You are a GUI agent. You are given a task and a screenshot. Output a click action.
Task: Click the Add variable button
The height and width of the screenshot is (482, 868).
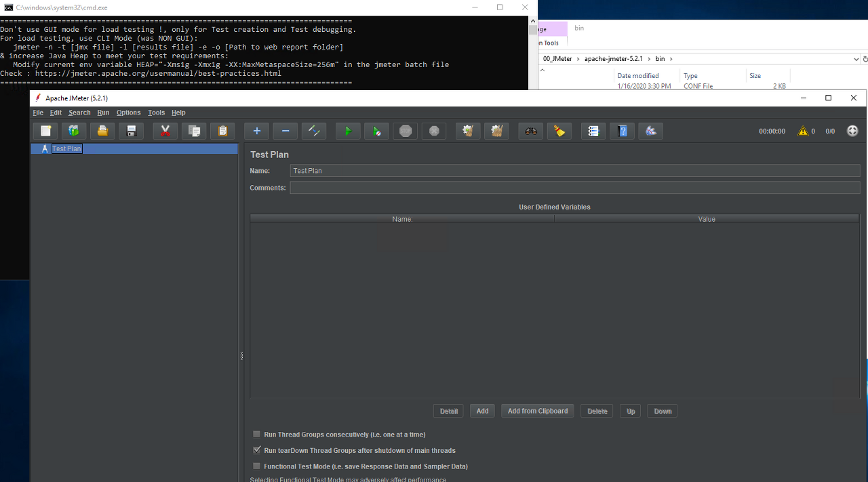click(482, 411)
